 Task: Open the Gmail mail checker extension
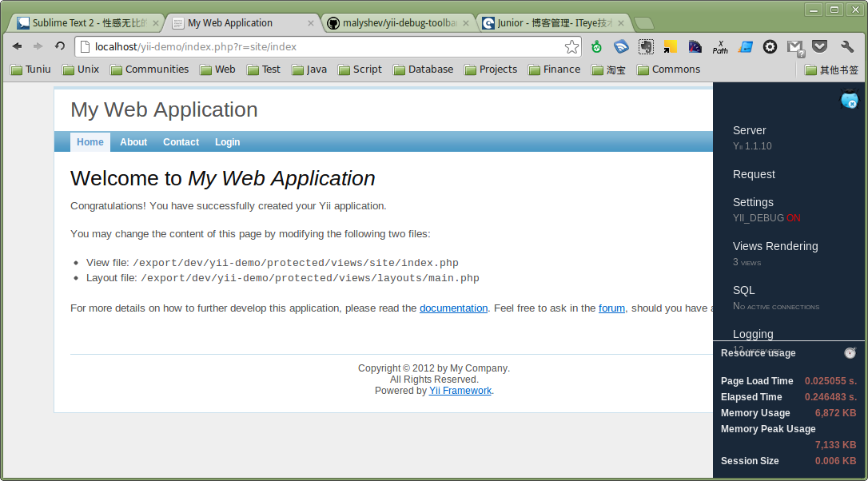tap(795, 48)
